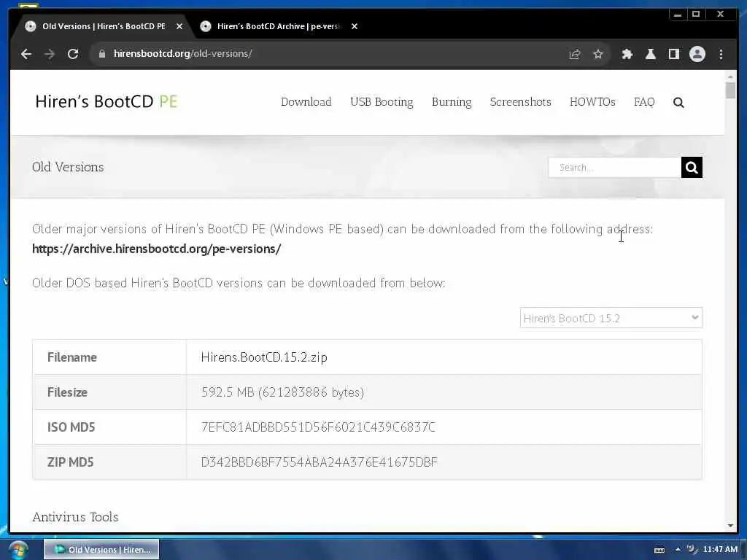Open the FAQ menu item
The width and height of the screenshot is (747, 560).
[x=644, y=102]
